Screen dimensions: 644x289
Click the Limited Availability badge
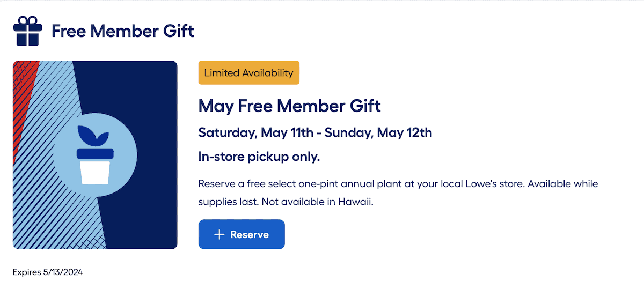pos(249,73)
